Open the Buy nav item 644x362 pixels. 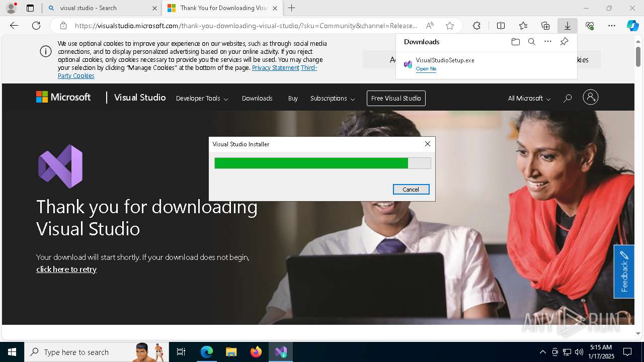pyautogui.click(x=293, y=99)
